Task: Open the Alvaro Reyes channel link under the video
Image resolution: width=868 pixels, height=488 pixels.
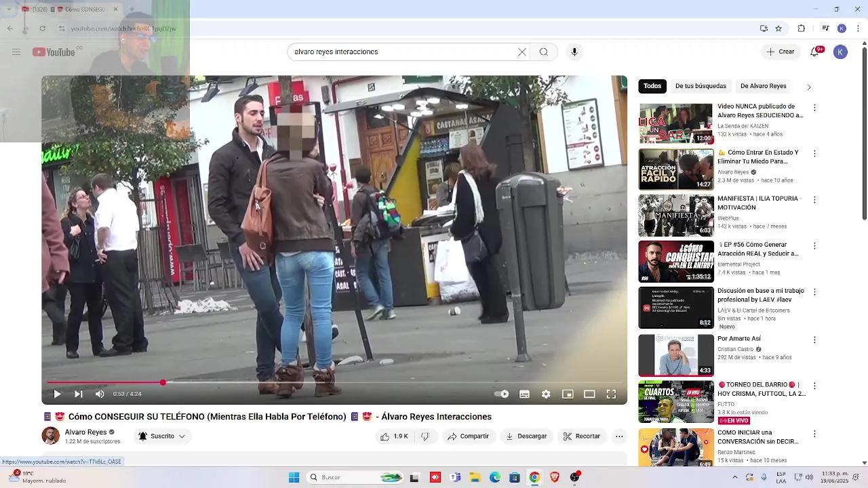Action: (85, 432)
